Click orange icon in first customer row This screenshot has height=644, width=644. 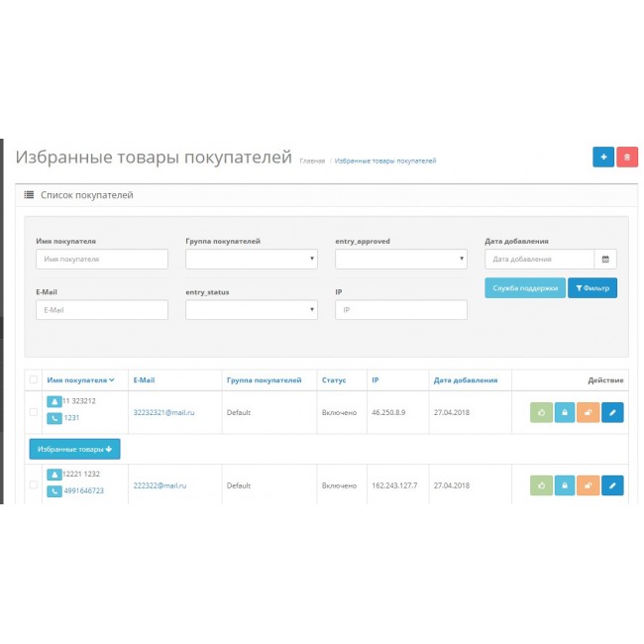click(589, 412)
